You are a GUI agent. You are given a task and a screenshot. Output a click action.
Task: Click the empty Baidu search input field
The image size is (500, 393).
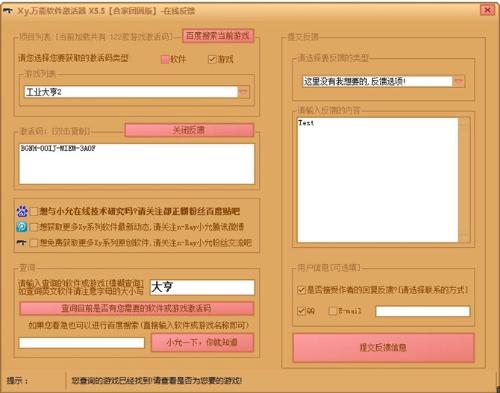[82, 343]
